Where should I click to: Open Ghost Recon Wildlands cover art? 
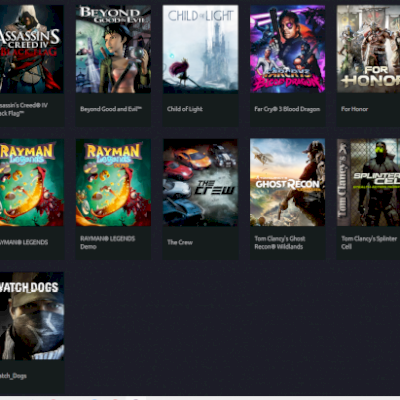288,183
